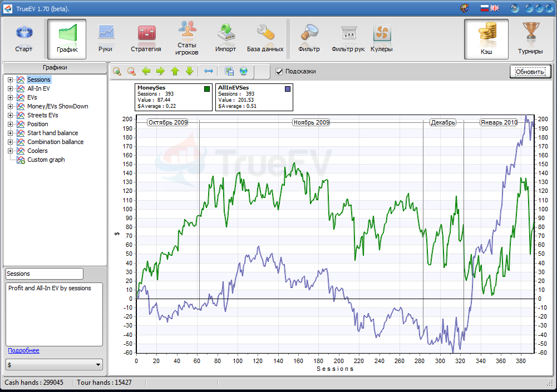The image size is (557, 392).
Task: Select the Фильтр рук icon
Action: click(348, 36)
